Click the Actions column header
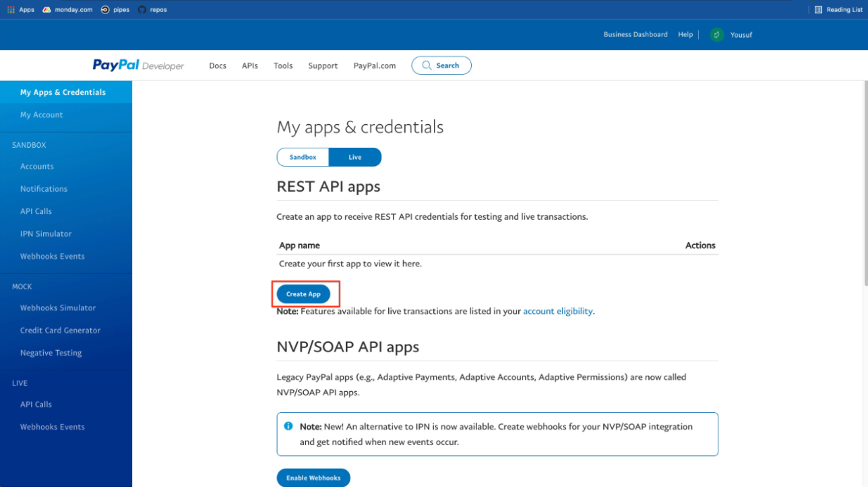 click(700, 246)
